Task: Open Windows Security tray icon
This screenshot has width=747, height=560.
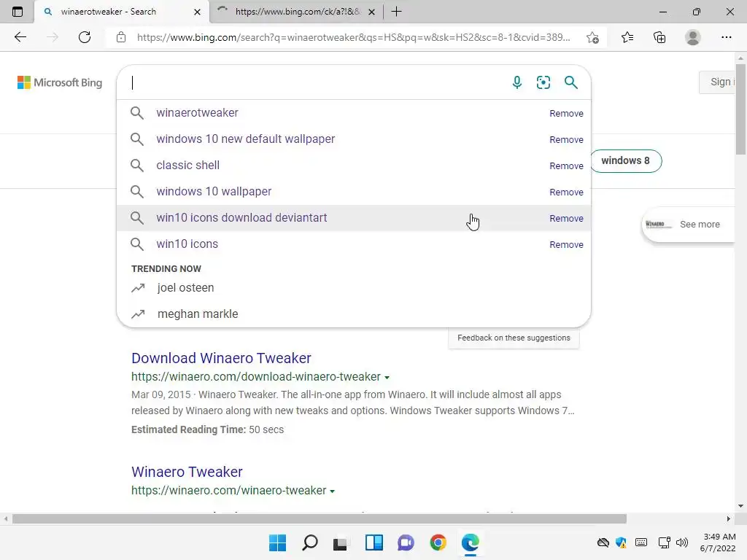Action: (622, 542)
